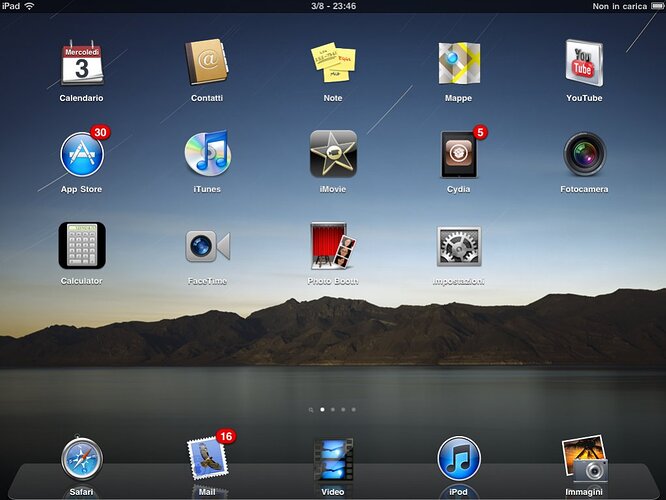Screen dimensions: 666x500
Task: Launch iTunes from the home screen
Action: [207, 154]
